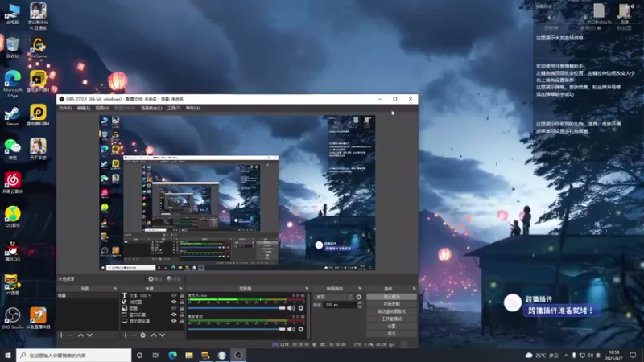
Task: Show hidden system tray icons chevron
Action: [566, 356]
